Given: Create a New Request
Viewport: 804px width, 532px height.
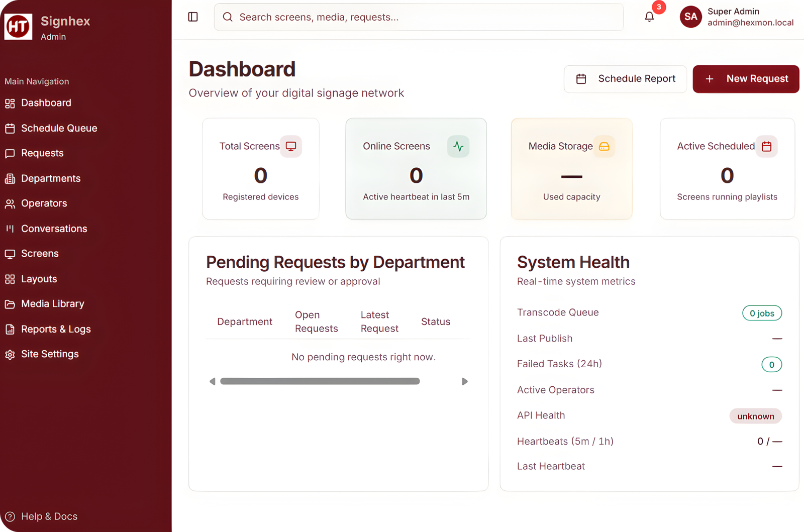Looking at the screenshot, I should click(x=746, y=79).
